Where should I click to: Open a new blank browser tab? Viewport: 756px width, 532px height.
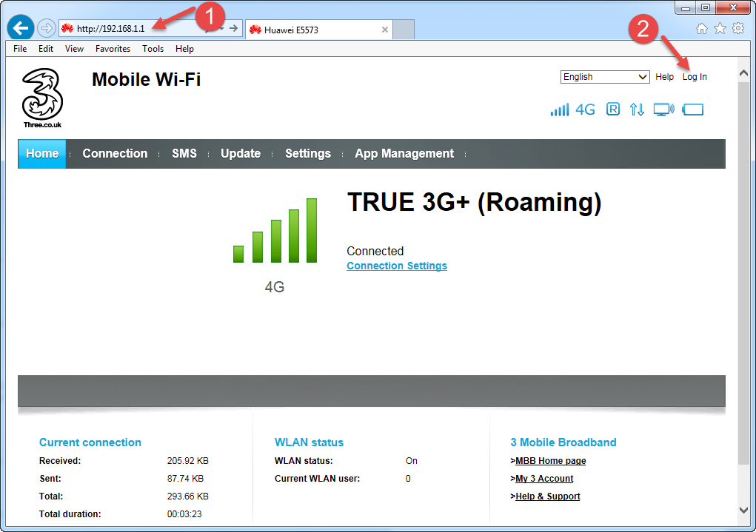404,30
